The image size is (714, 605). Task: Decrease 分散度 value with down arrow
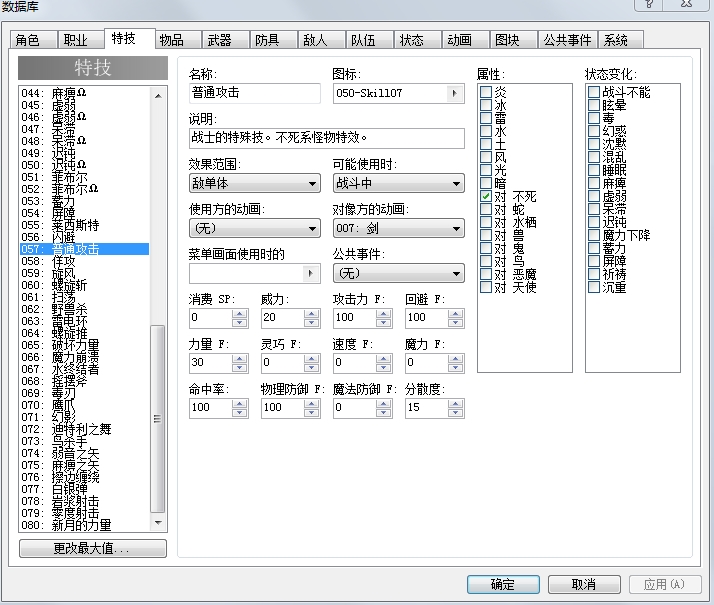(455, 412)
